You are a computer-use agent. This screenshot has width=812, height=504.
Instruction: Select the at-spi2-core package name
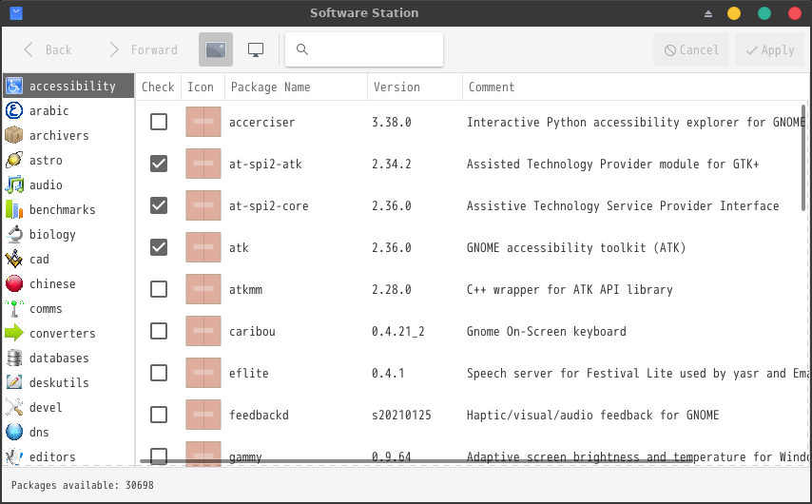(269, 205)
